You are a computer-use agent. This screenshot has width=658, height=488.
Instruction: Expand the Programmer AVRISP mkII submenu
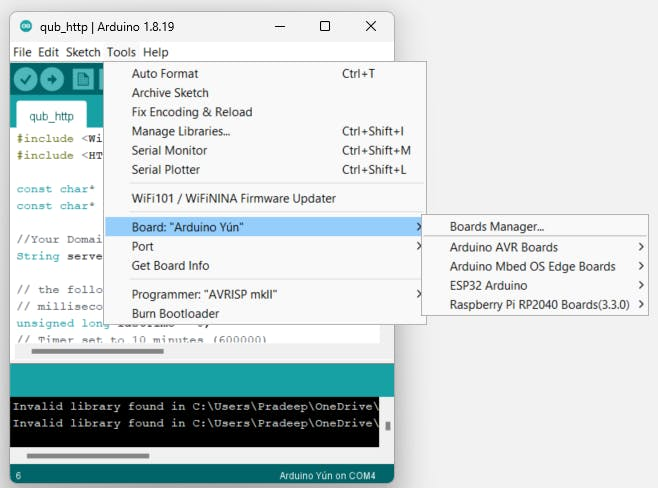coord(204,294)
